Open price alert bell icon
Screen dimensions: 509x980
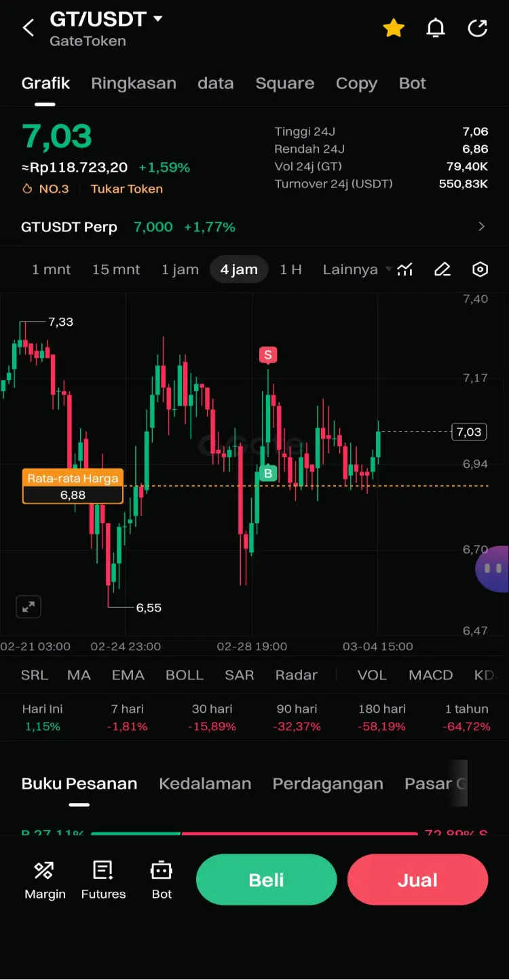pos(436,28)
